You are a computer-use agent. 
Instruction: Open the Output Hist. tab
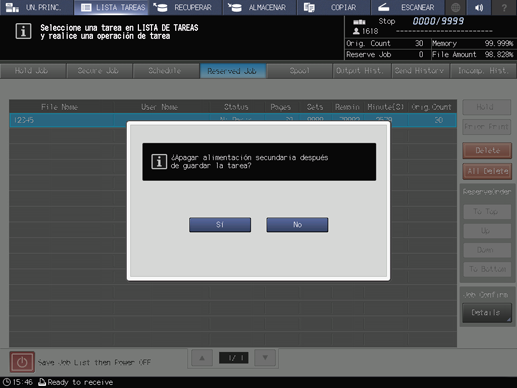(361, 71)
